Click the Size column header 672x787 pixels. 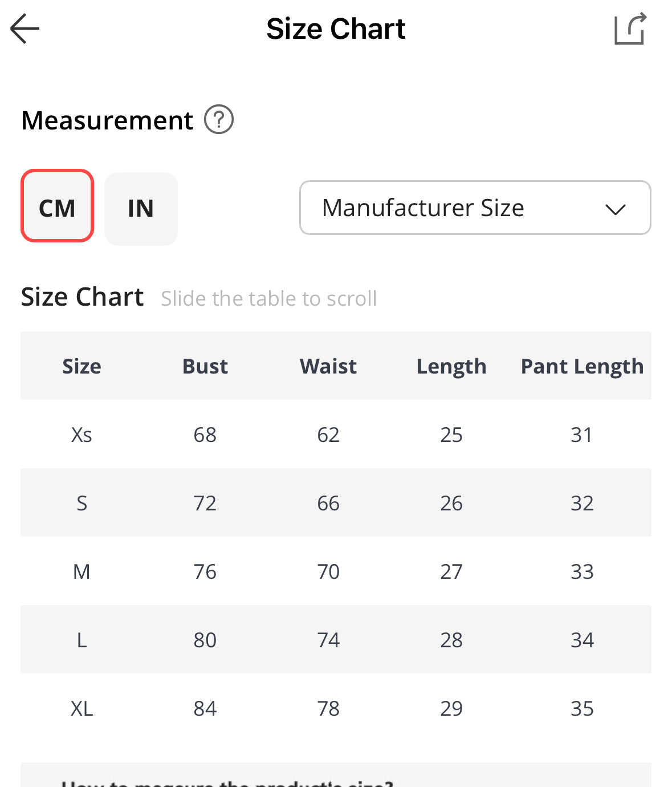[x=82, y=366]
